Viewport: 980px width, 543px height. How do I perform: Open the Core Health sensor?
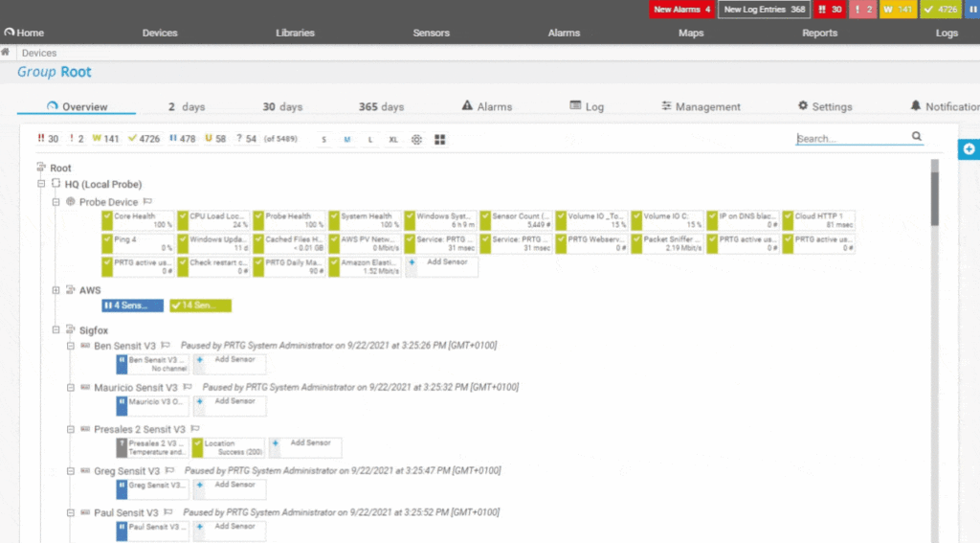[x=138, y=220]
